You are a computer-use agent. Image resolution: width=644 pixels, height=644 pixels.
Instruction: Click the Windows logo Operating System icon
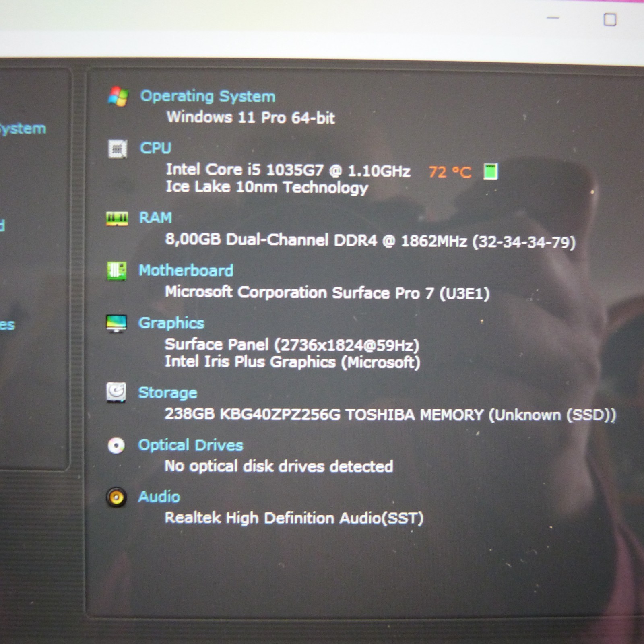point(118,97)
